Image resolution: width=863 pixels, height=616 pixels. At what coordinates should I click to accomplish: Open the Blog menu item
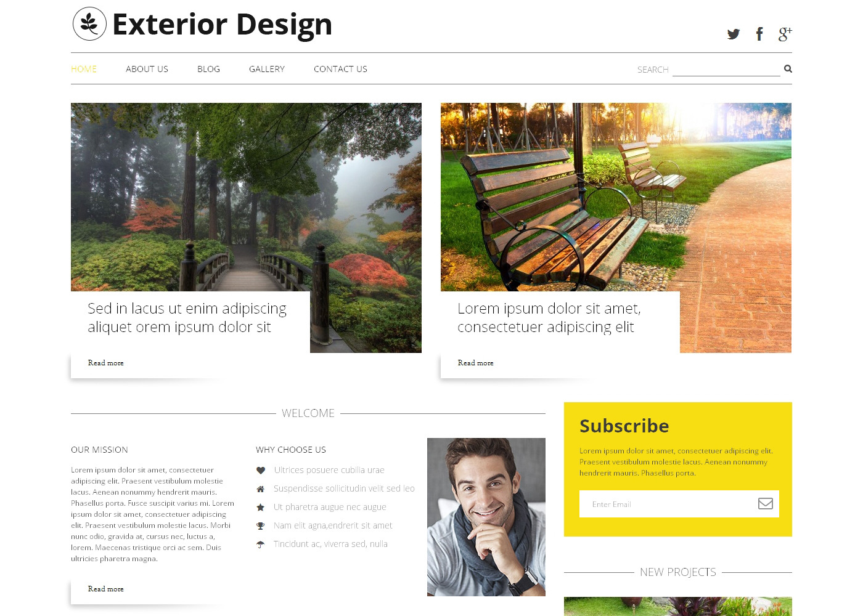[208, 69]
